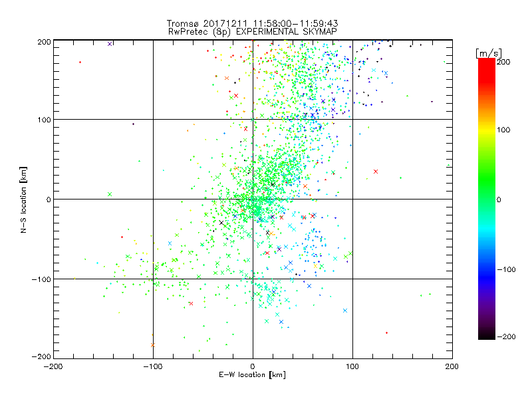Click the isolated red X marker east of center

point(376,172)
